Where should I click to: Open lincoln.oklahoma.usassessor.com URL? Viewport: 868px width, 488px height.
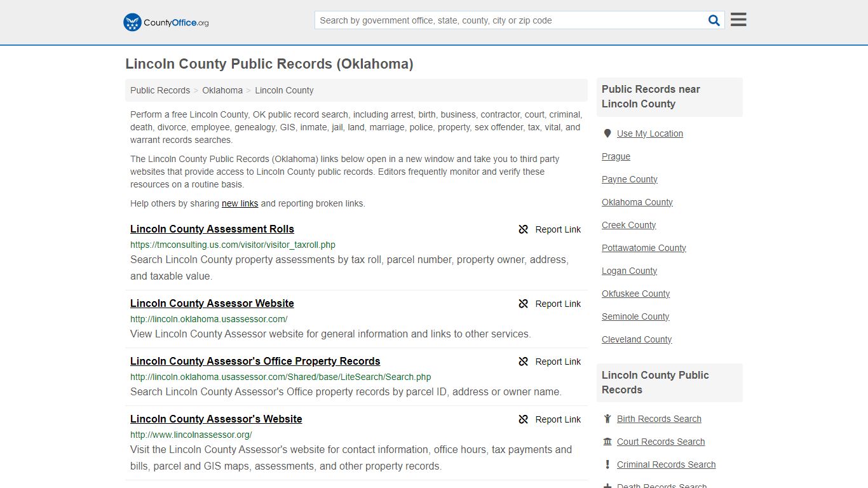(x=209, y=319)
